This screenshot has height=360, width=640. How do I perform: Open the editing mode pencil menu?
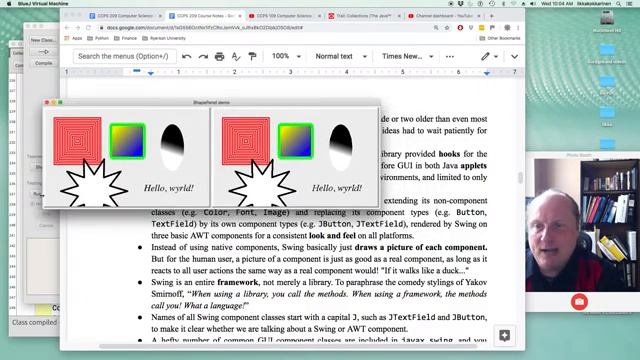point(489,56)
